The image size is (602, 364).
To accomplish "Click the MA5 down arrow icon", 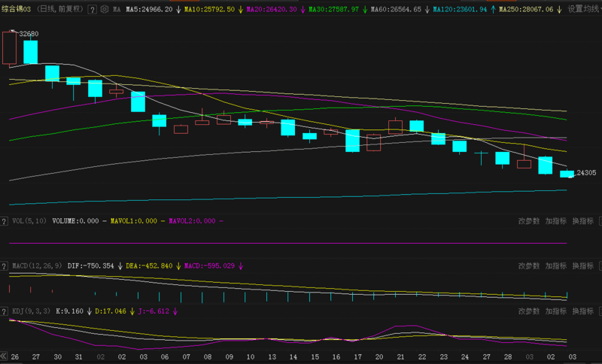I will click(178, 10).
